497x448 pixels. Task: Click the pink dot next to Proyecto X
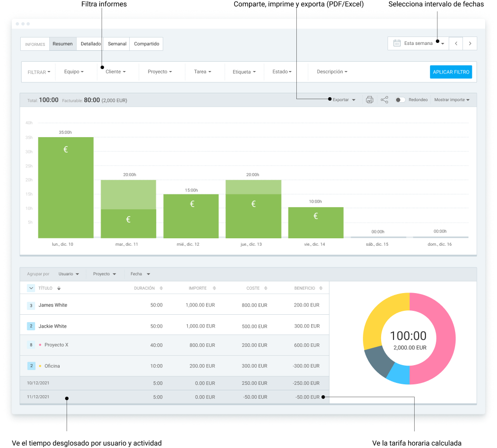click(40, 345)
